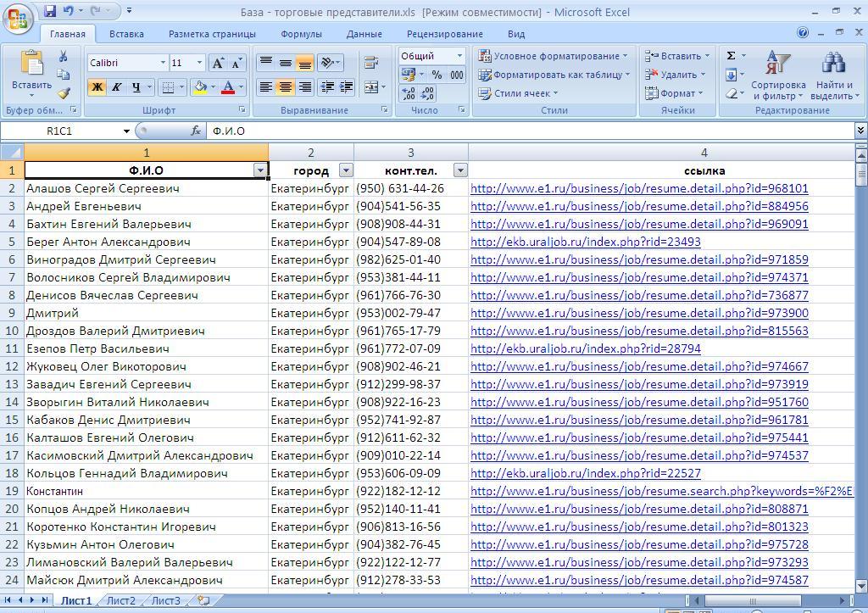Toggle italic К formatting
Viewport: 868px width, 613px height.
point(116,87)
